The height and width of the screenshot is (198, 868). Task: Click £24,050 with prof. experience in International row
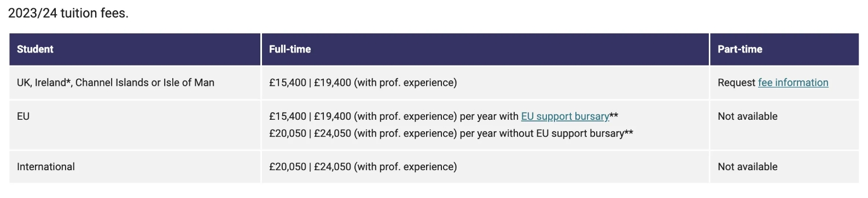tap(385, 167)
